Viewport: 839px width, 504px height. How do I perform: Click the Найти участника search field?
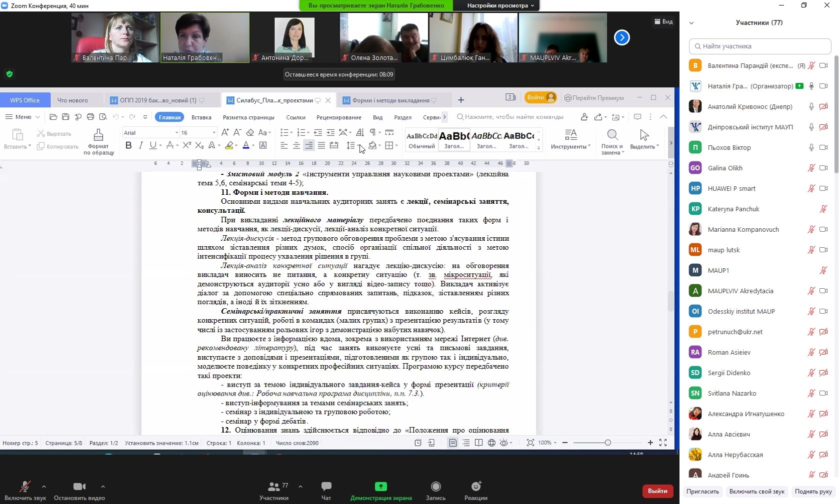click(x=760, y=46)
